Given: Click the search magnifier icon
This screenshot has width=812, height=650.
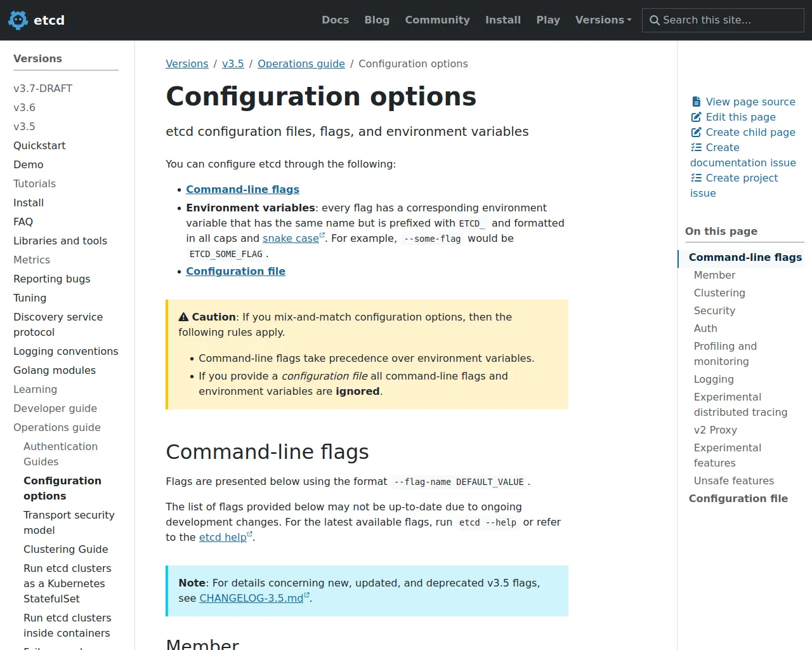Looking at the screenshot, I should click(655, 20).
